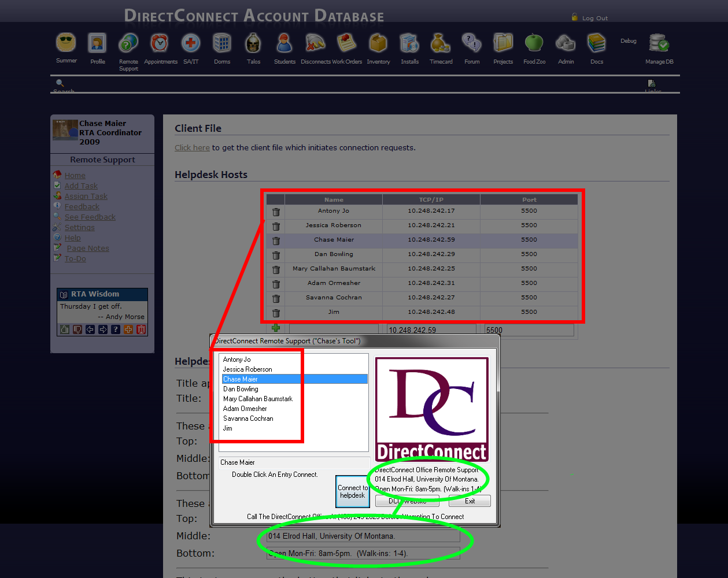Open Add Task in sidebar
This screenshot has width=728, height=578.
(81, 186)
